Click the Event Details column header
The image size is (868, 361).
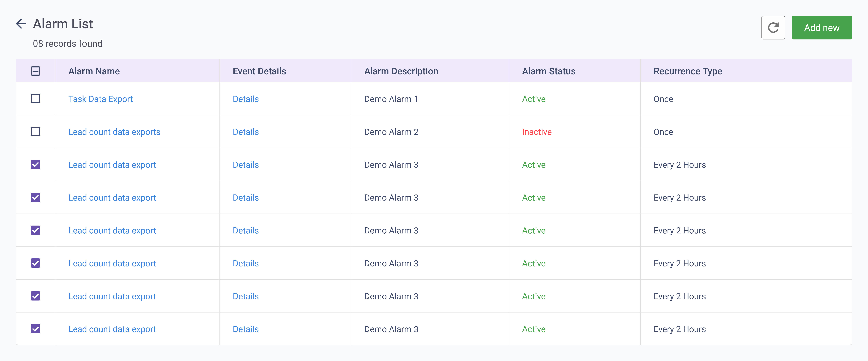pyautogui.click(x=259, y=71)
